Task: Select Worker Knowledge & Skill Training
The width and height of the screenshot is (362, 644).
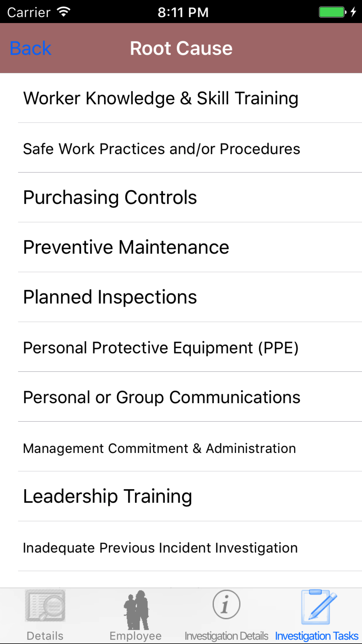Action: [x=161, y=98]
